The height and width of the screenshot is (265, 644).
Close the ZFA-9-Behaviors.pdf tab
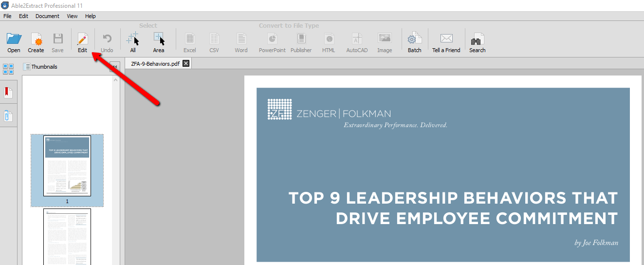coord(185,63)
